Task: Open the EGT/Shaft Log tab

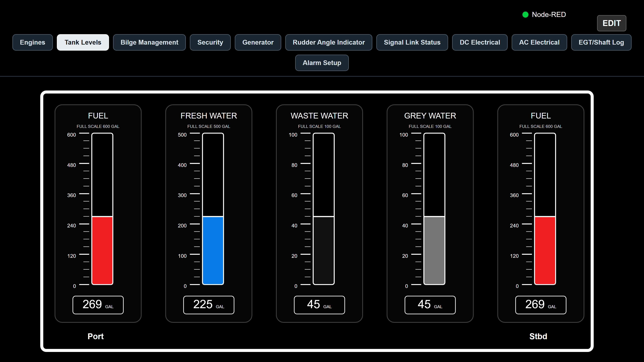Action: (601, 42)
